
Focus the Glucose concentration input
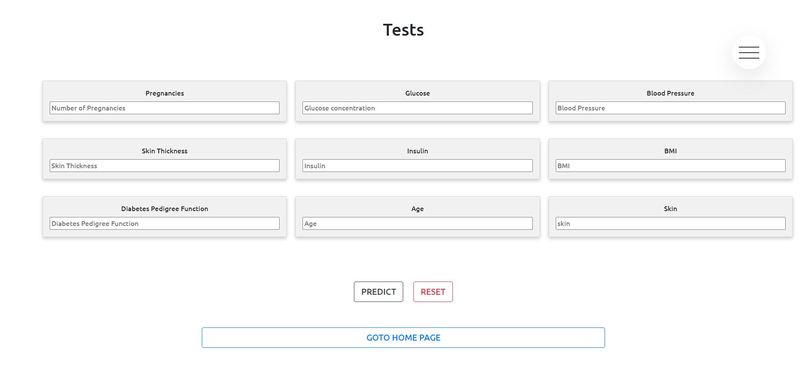[x=417, y=108]
